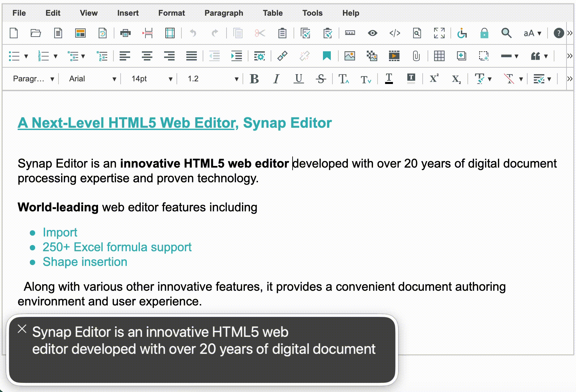This screenshot has width=576, height=392.
Task: Expand the formatting toolbar overflow chevron
Action: [570, 79]
